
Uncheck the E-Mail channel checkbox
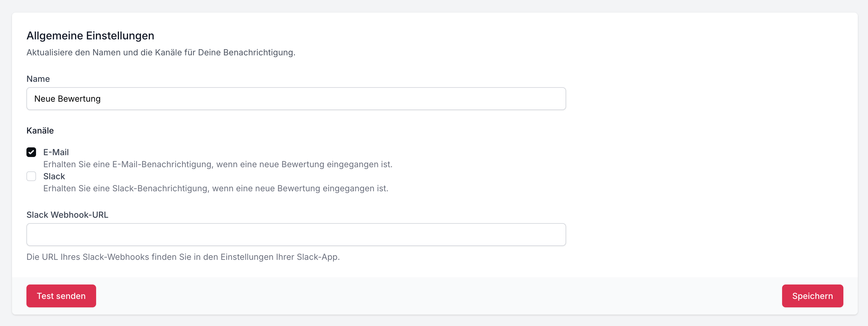[x=31, y=152]
